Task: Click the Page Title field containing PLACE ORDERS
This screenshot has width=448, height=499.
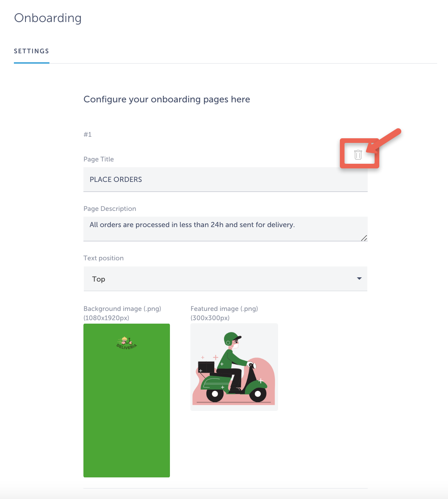Action: 225,180
